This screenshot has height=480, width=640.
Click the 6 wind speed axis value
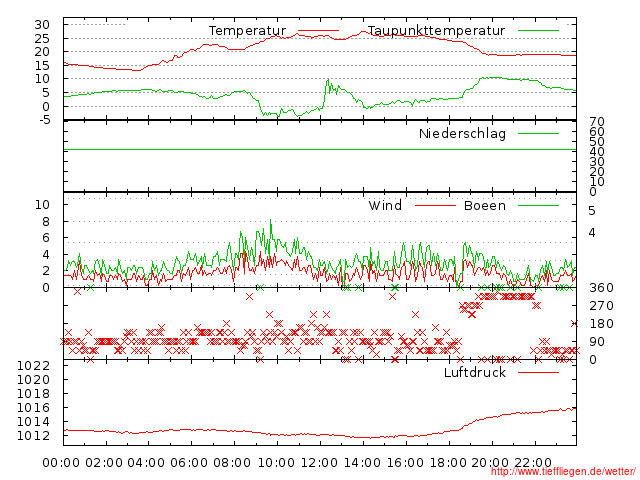(x=46, y=238)
